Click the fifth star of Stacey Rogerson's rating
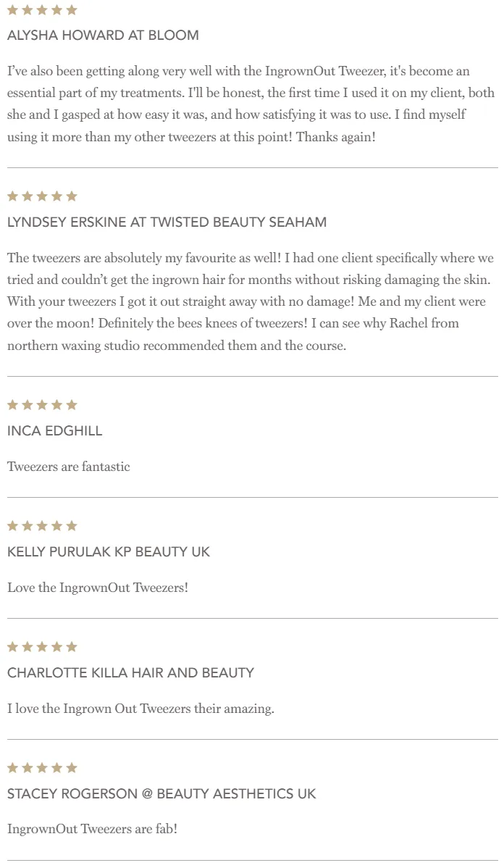 point(72,768)
